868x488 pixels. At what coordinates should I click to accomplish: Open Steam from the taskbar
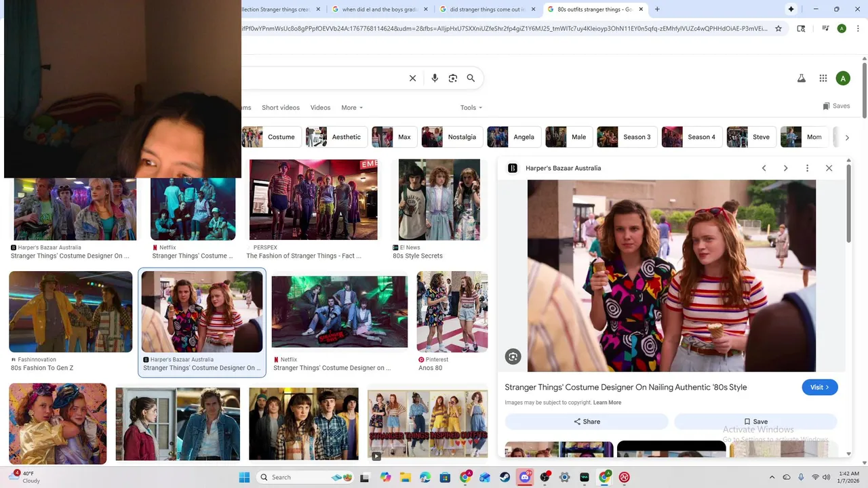tap(505, 477)
